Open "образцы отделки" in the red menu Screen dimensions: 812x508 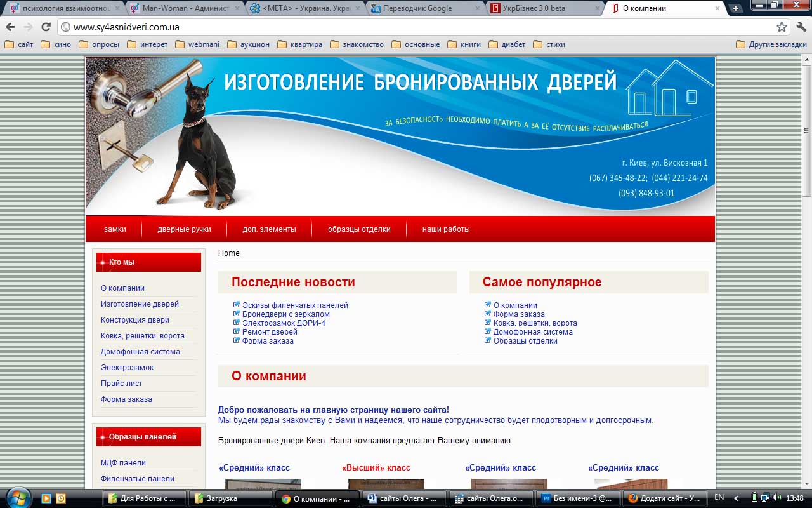tap(358, 229)
